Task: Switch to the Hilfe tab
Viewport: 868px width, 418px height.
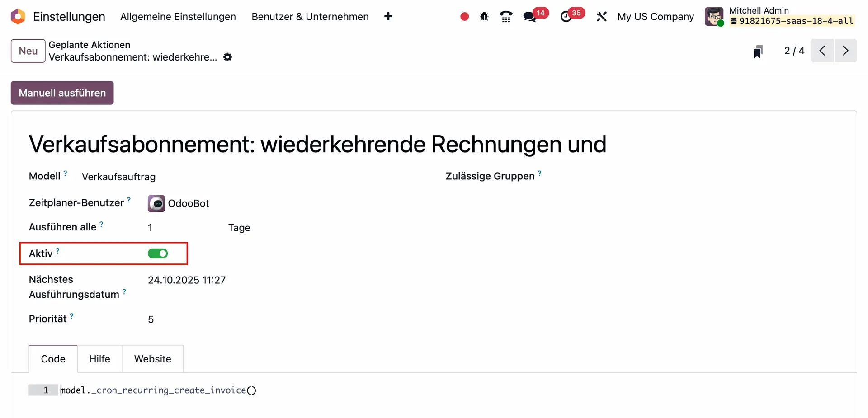Action: [x=99, y=359]
